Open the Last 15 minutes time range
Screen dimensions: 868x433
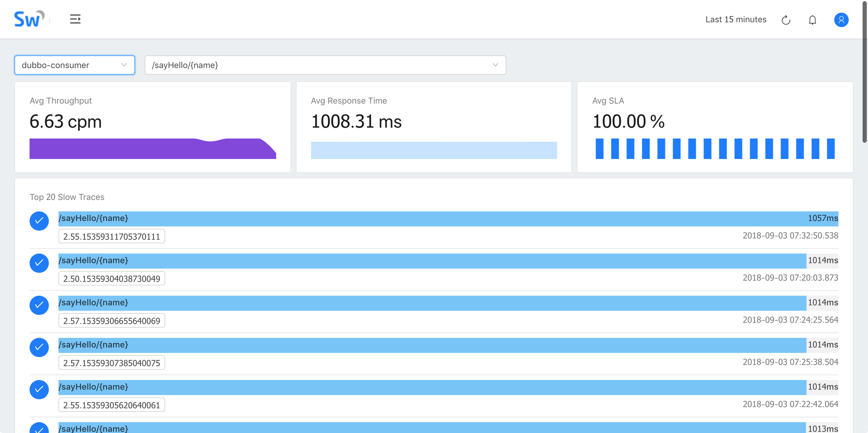click(736, 20)
